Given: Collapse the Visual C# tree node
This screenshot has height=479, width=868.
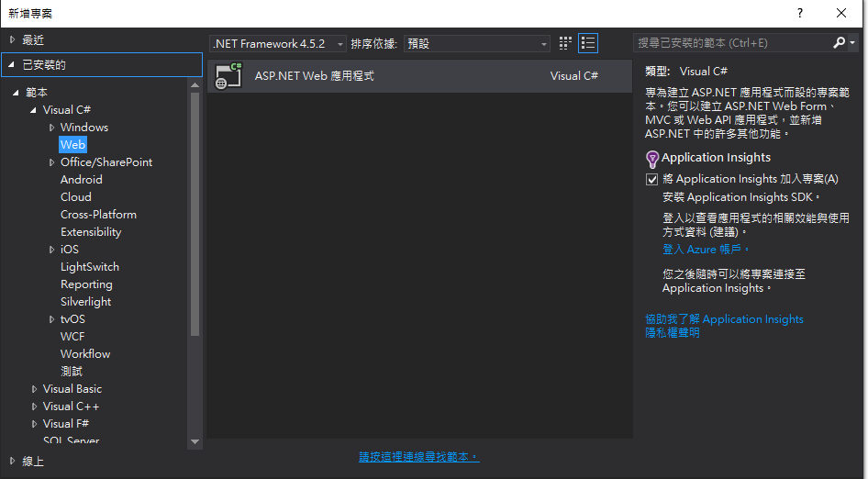Looking at the screenshot, I should (33, 109).
